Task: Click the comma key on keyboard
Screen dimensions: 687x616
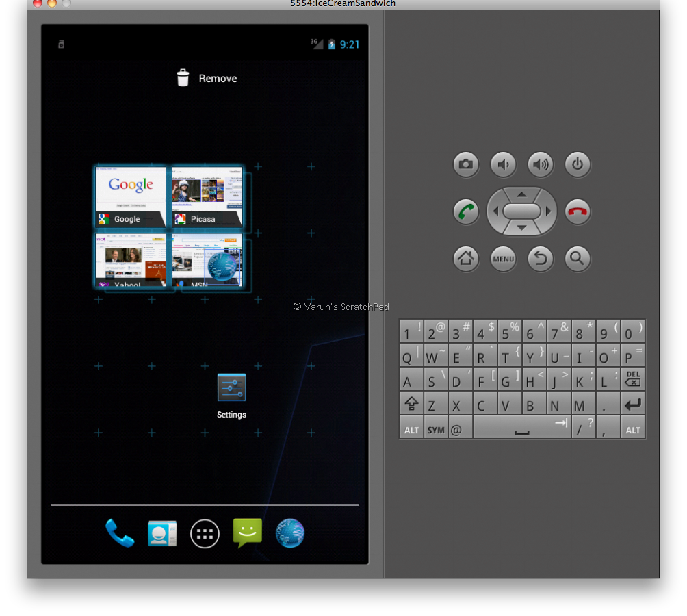Action: point(608,427)
